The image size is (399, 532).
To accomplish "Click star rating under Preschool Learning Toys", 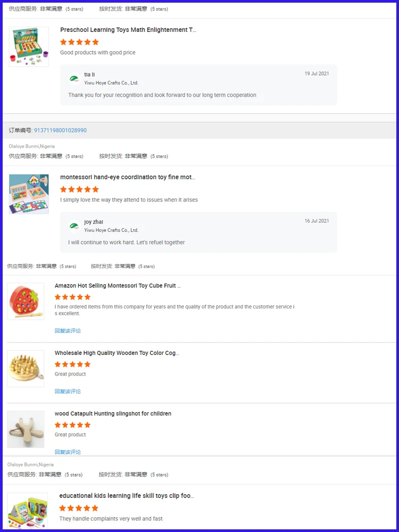I will tap(79, 42).
